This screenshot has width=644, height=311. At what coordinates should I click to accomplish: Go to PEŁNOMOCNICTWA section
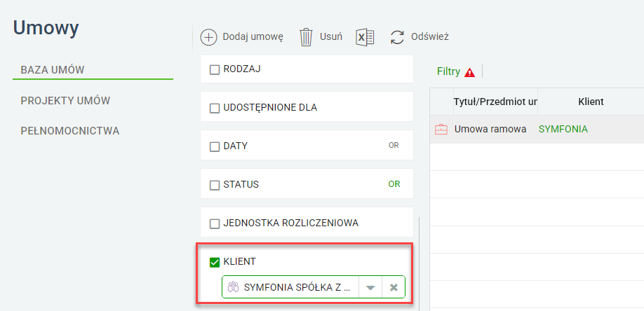70,131
